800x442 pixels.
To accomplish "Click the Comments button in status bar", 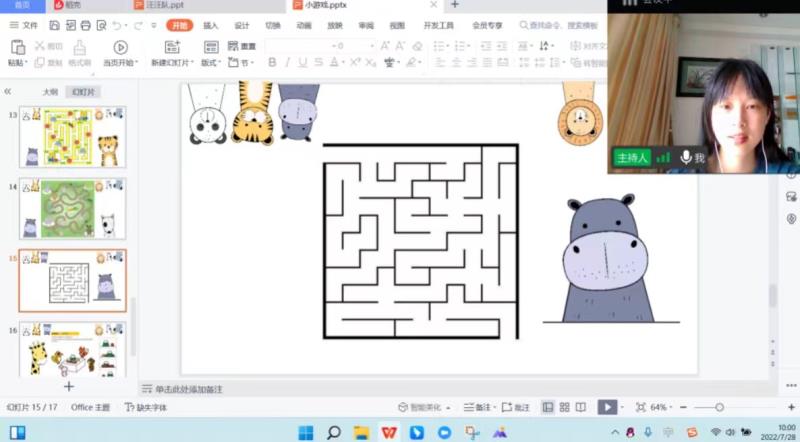I will click(x=515, y=407).
